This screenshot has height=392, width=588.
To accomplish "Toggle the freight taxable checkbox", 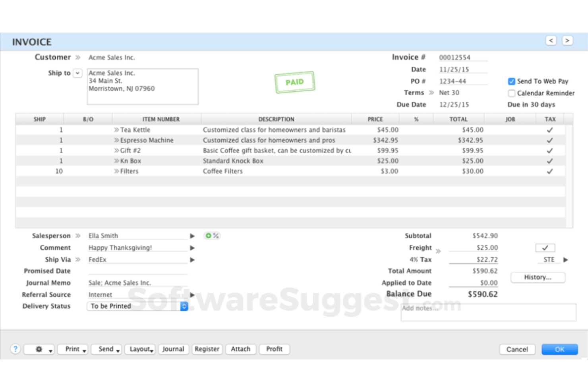I will click(x=545, y=248).
